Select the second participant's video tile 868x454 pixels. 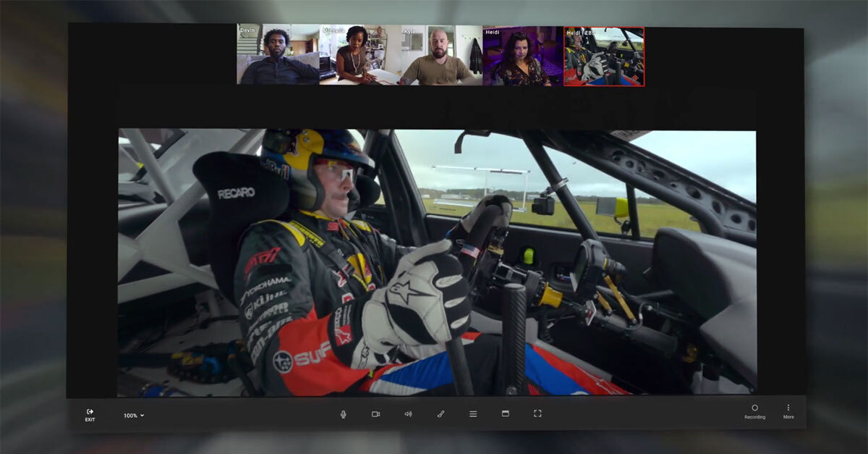359,56
